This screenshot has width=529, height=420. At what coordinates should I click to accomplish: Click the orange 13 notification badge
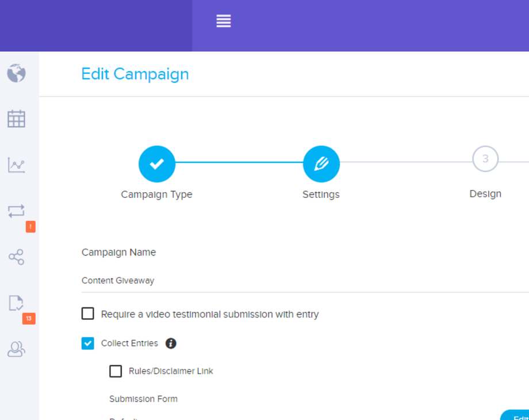pos(29,318)
